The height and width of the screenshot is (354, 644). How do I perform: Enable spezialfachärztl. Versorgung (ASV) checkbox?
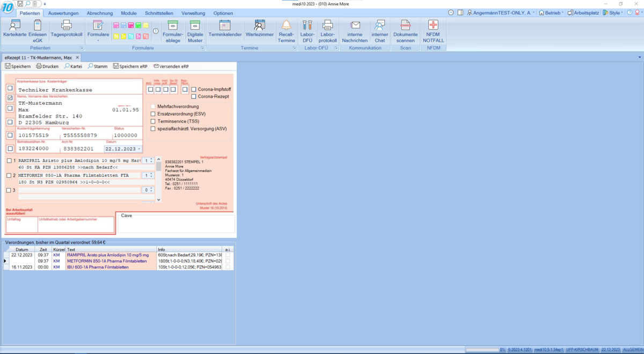[153, 129]
